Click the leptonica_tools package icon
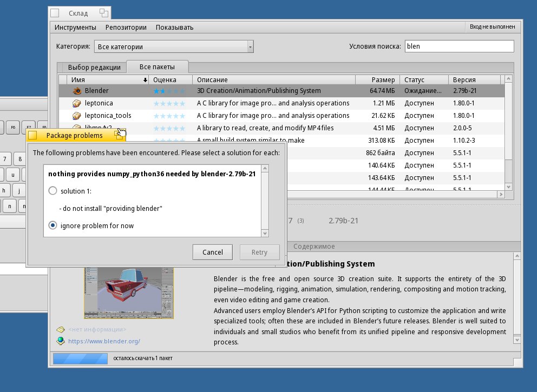 pyautogui.click(x=77, y=116)
